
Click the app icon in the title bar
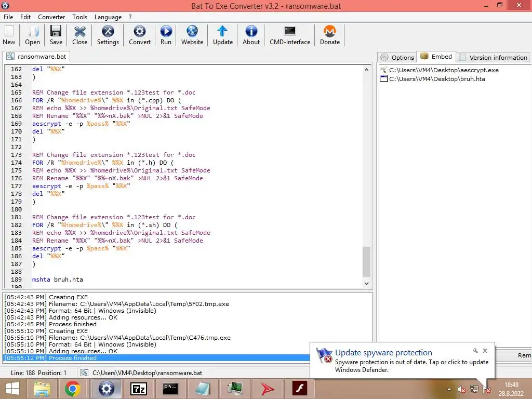[5, 5]
